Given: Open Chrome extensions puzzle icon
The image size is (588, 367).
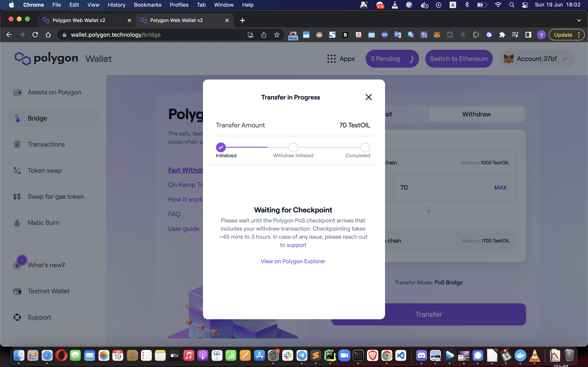Looking at the screenshot, I should click(x=502, y=35).
